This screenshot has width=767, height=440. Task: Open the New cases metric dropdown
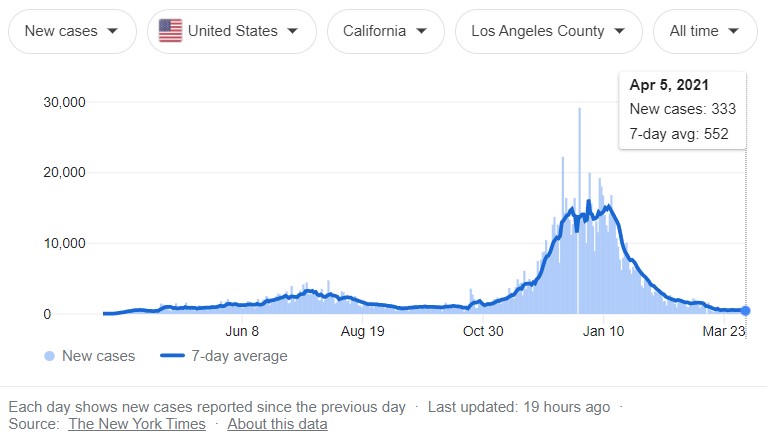[70, 31]
